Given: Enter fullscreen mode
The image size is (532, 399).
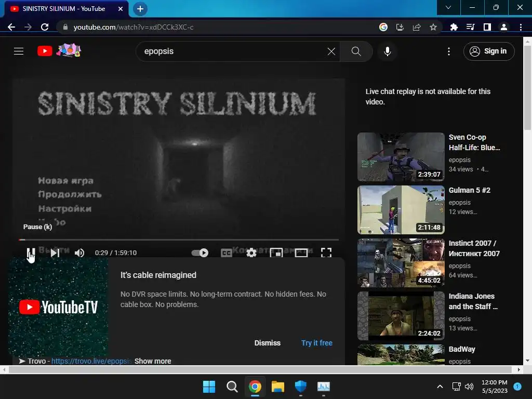Looking at the screenshot, I should pyautogui.click(x=326, y=253).
